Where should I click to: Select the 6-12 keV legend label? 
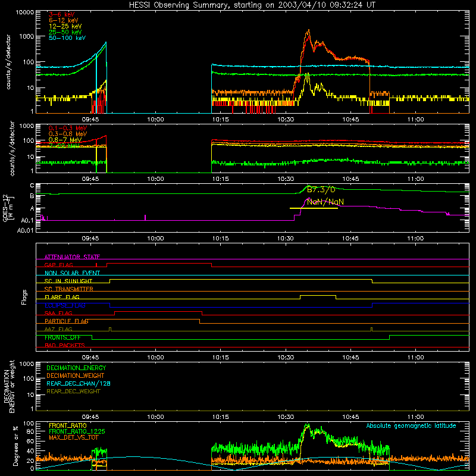[63, 20]
